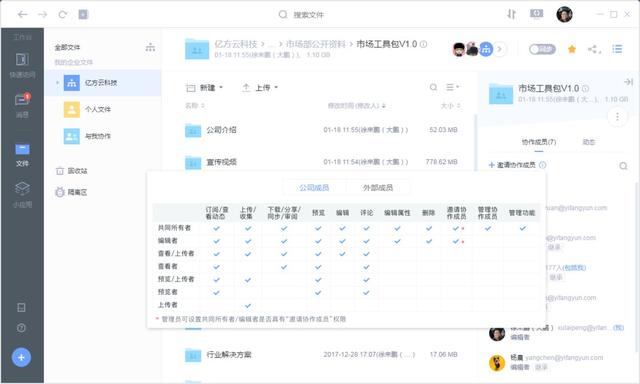Screen dimensions: 640x384
Task: Go forward with the right arrow icon
Action: [x=42, y=15]
